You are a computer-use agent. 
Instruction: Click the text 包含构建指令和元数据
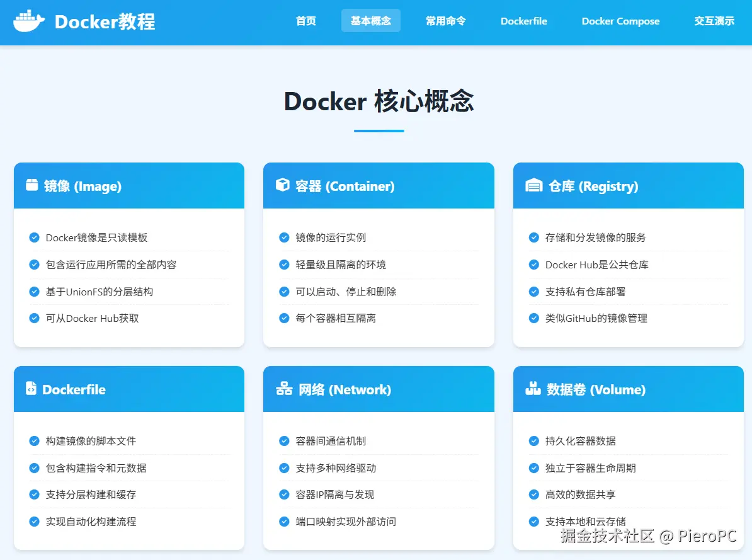pos(96,468)
